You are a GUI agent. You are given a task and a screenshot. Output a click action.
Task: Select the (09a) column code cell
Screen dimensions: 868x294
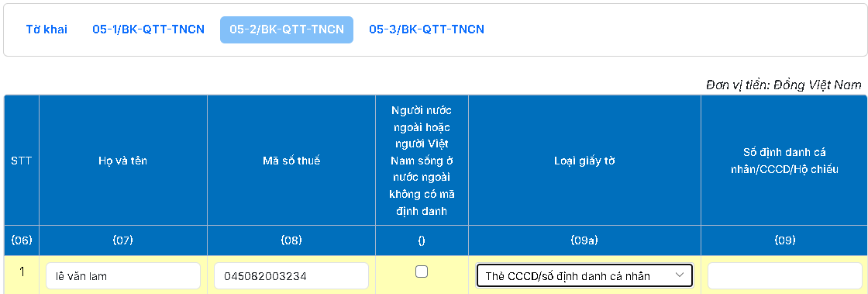[584, 240]
